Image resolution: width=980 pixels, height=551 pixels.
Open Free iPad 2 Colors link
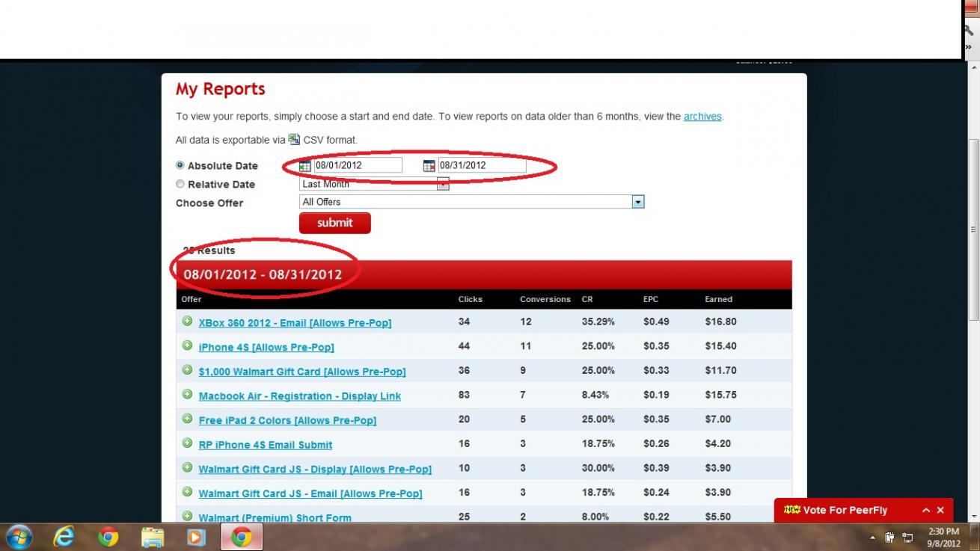(x=287, y=420)
